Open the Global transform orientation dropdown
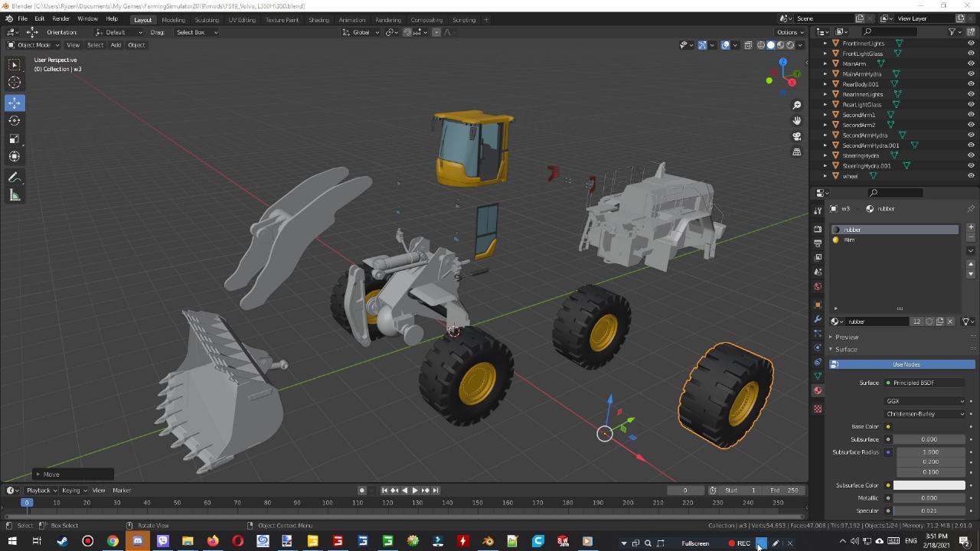Image resolution: width=980 pixels, height=551 pixels. click(x=360, y=32)
